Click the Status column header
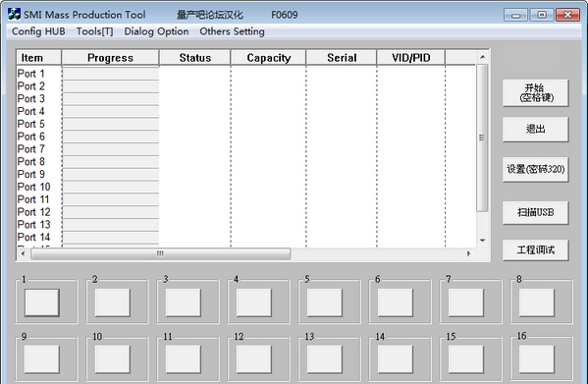The width and height of the screenshot is (588, 384). point(195,58)
